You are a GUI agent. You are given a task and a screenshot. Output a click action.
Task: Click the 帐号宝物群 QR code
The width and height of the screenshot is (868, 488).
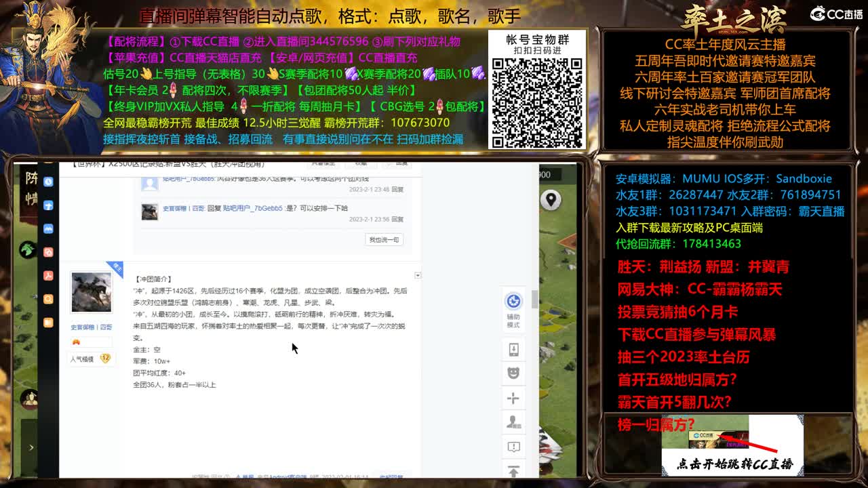(537, 102)
